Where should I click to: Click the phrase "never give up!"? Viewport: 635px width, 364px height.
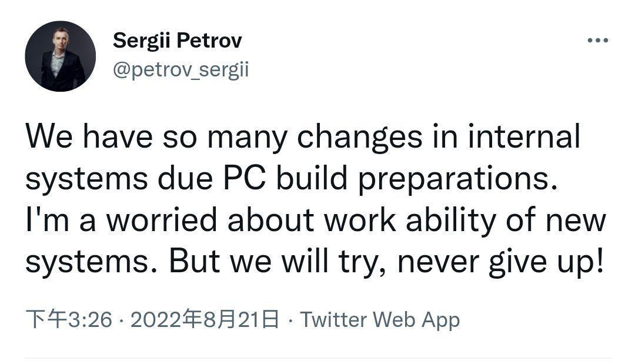tap(500, 261)
